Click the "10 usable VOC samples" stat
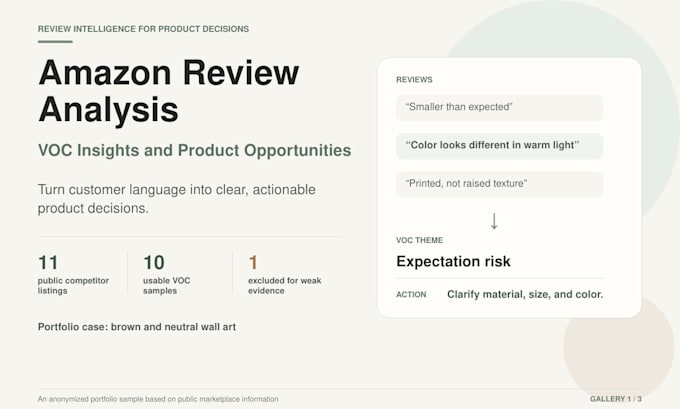 pyautogui.click(x=167, y=274)
